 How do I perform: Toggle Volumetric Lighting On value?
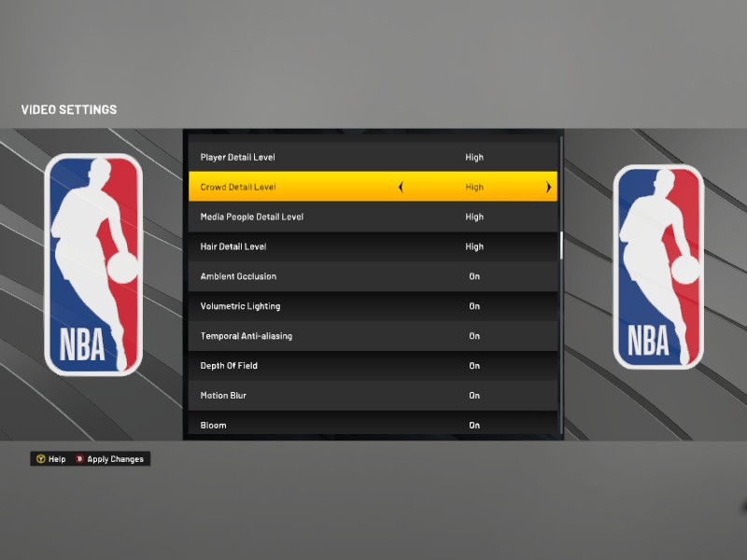point(474,306)
